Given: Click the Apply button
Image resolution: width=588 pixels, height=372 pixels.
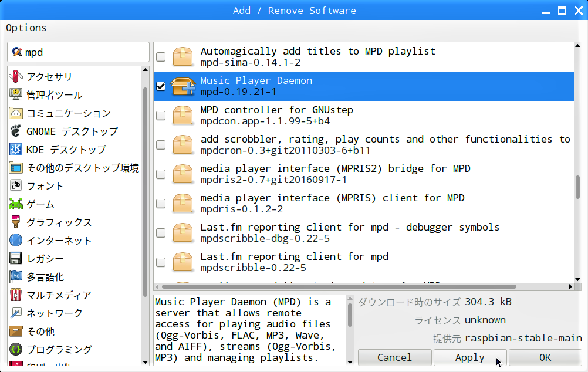Looking at the screenshot, I should pos(470,357).
